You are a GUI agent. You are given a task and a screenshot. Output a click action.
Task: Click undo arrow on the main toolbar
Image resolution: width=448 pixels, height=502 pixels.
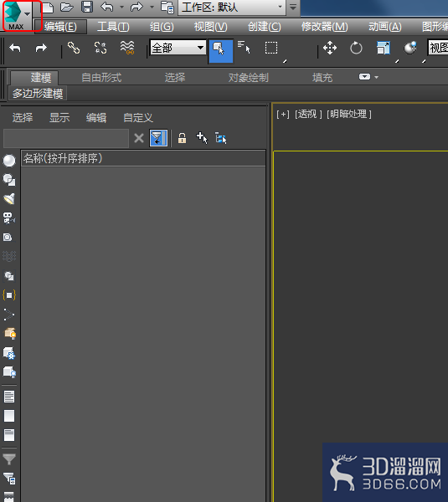15,49
